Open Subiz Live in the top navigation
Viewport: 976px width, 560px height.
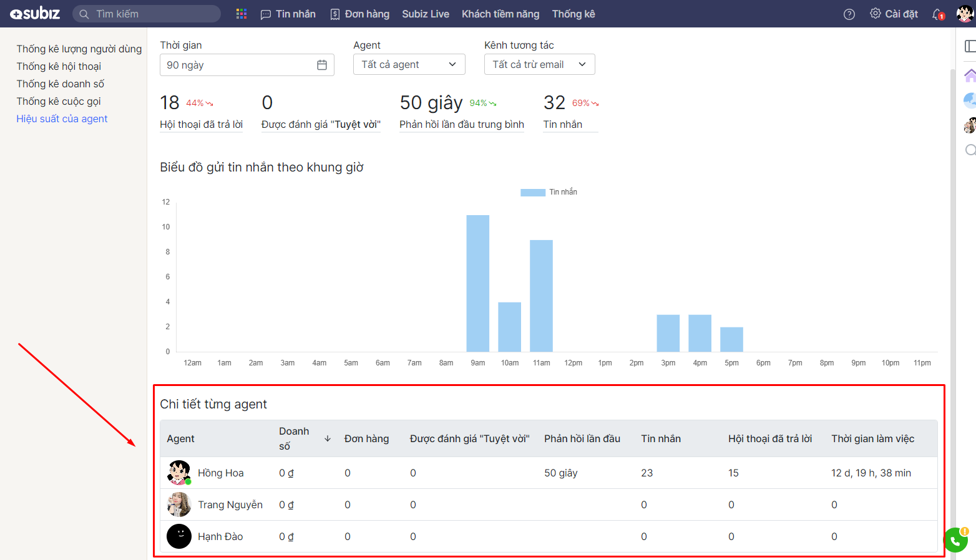pos(426,14)
